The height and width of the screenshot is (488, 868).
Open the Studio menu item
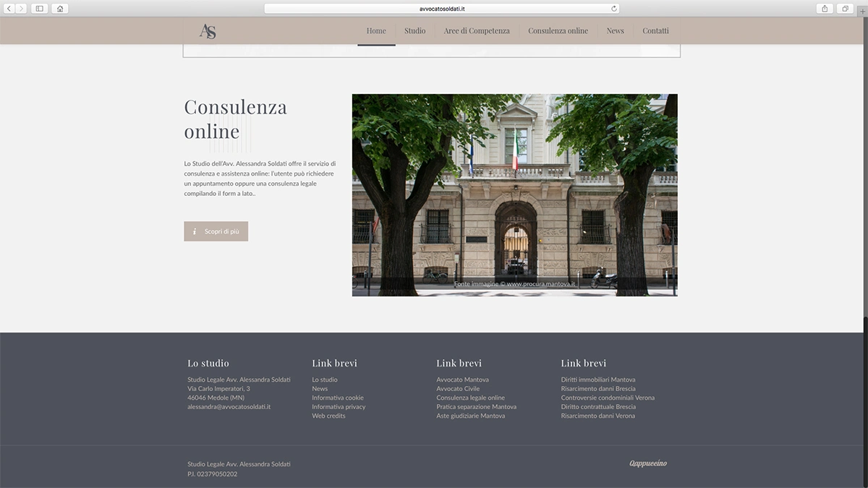(x=415, y=31)
